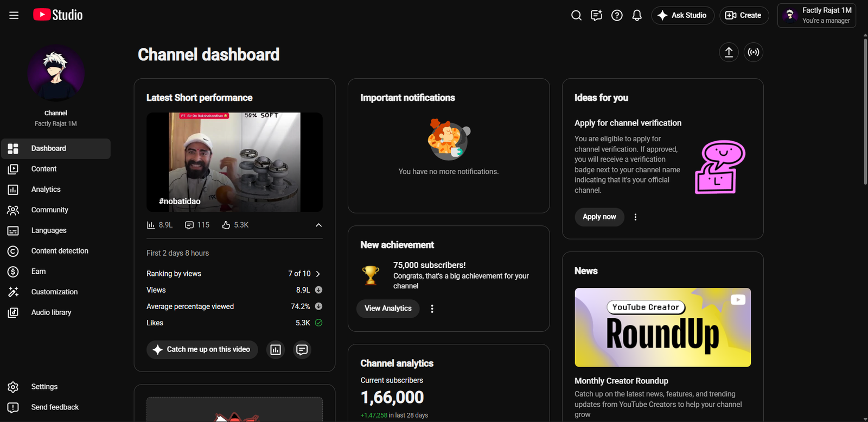Click the Go live broadcast icon
Screen dimensions: 868x422
pyautogui.click(x=754, y=52)
